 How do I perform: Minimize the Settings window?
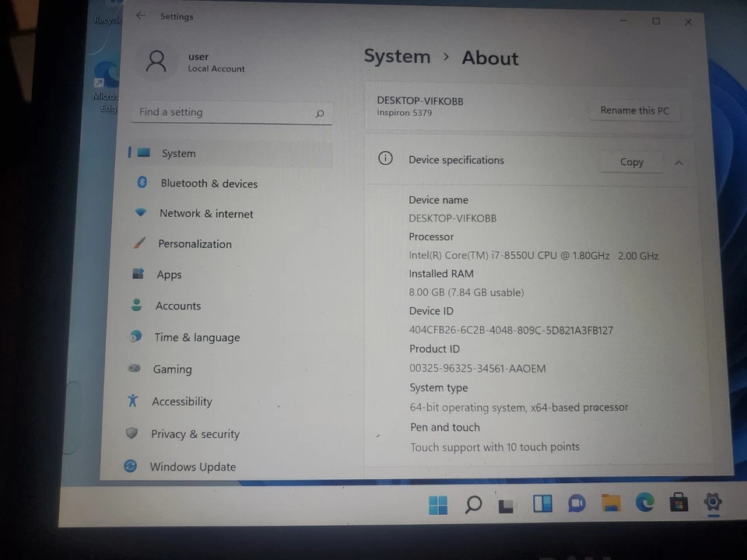click(623, 20)
